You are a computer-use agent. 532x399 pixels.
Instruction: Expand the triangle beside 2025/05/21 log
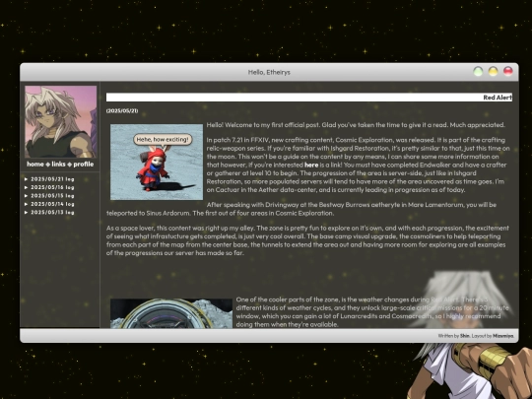27,178
